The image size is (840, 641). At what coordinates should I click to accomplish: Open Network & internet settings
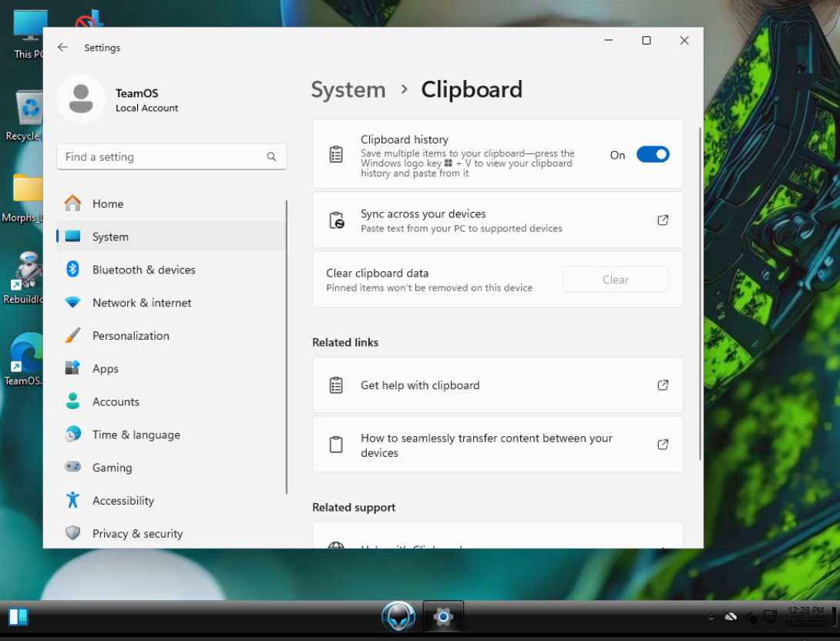(x=171, y=303)
